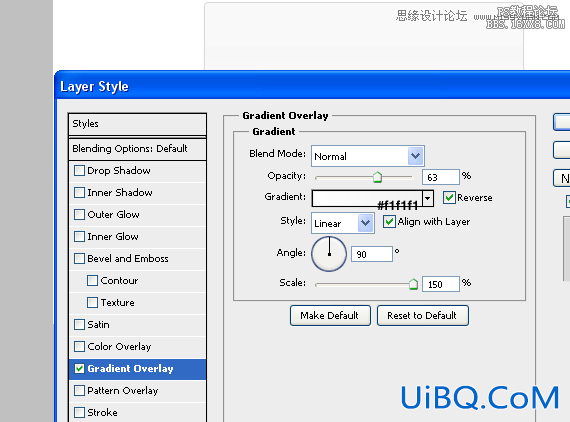Toggle the Align with Layer checkbox
Screen dimensions: 570x422
(x=389, y=222)
